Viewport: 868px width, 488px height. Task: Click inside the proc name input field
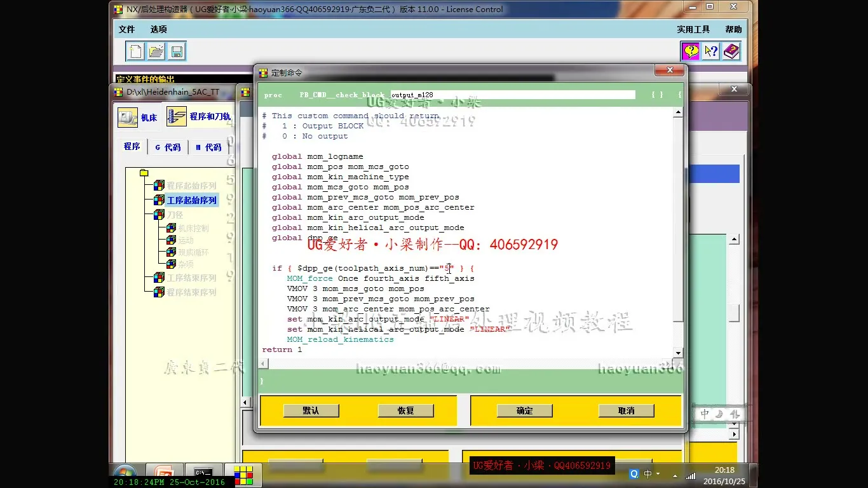512,95
